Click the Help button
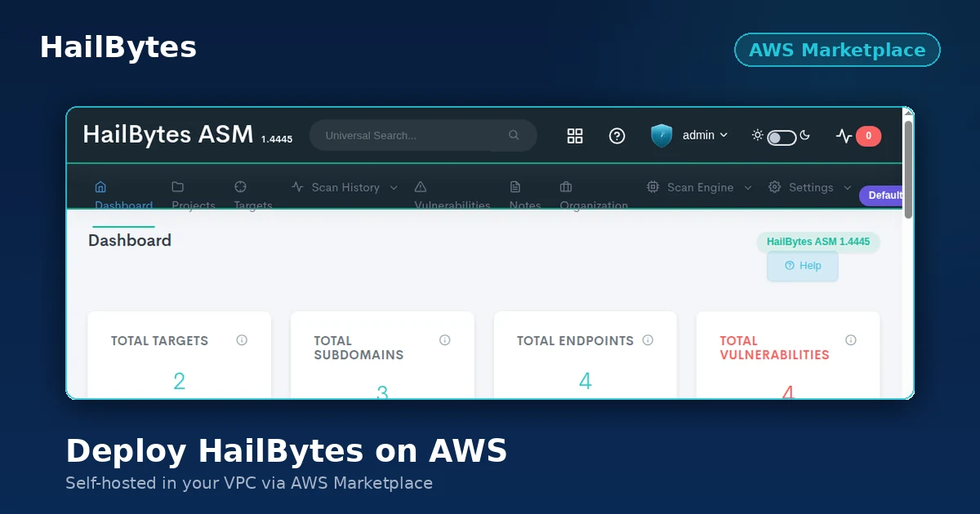Viewport: 980px width, 514px height. pos(803,266)
